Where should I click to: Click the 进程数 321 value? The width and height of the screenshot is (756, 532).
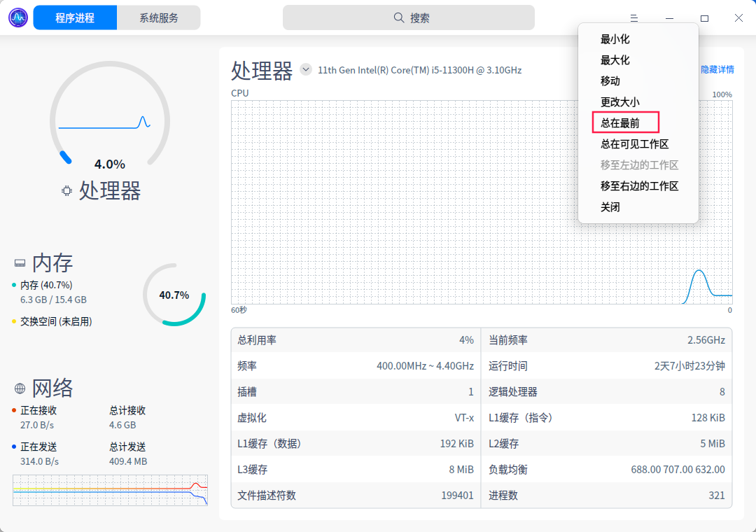[717, 496]
